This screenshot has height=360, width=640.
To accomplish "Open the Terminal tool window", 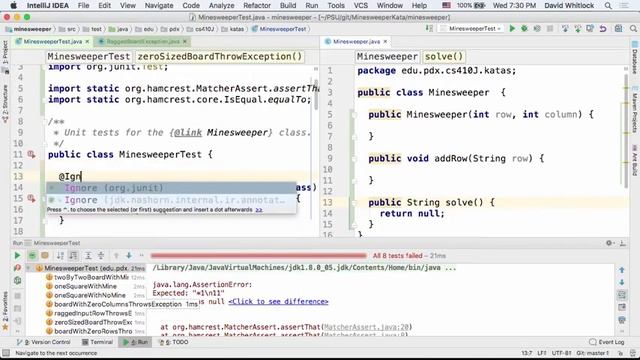I will 97,342.
